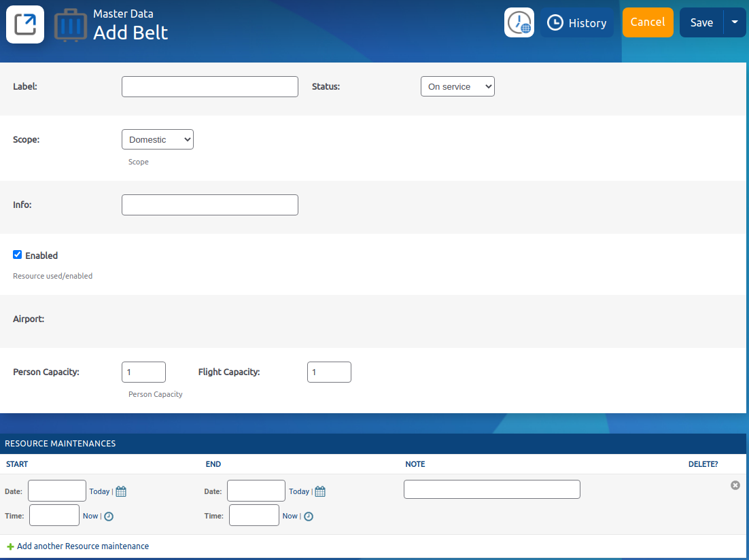This screenshot has height=560, width=749.
Task: Expand the Scope dropdown
Action: tap(158, 140)
